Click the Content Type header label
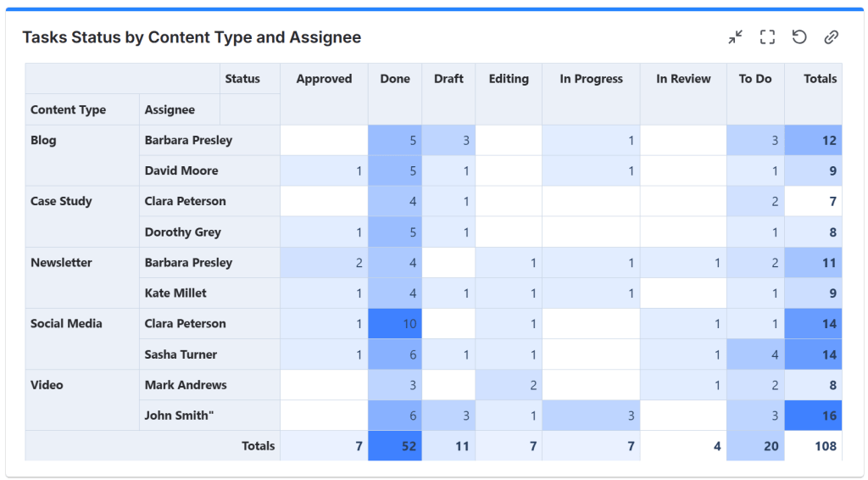The height and width of the screenshot is (480, 868). pos(69,109)
